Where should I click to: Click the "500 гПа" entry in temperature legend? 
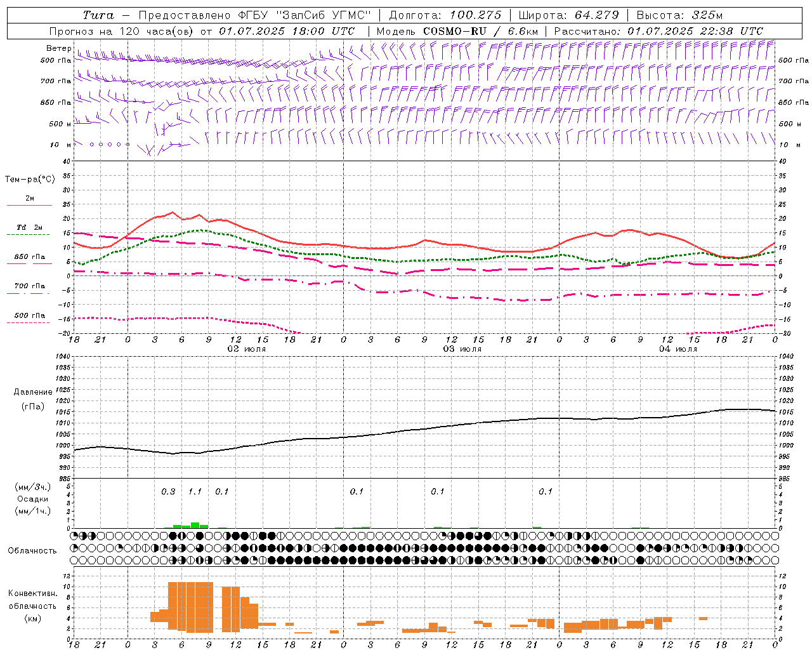[x=30, y=315]
